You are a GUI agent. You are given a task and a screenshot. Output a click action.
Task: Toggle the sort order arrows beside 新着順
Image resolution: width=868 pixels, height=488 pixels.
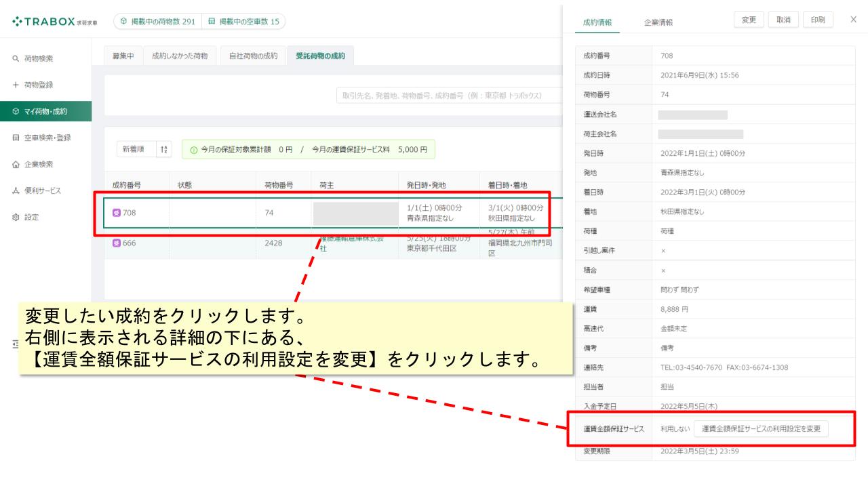click(x=165, y=149)
